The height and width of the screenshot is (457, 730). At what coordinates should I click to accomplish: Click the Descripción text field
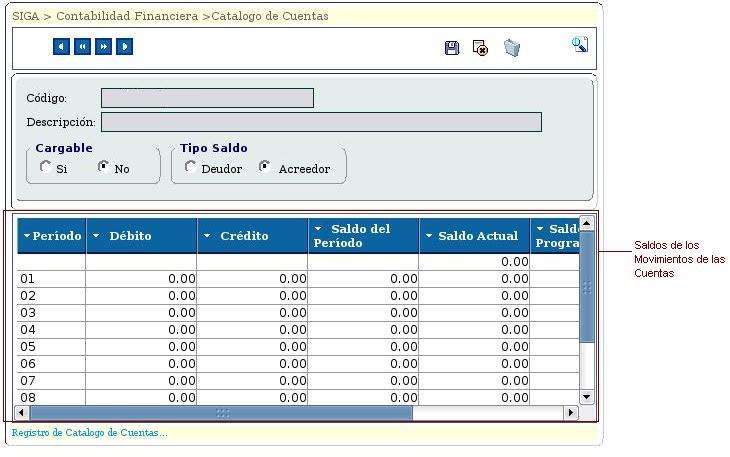[x=320, y=122]
